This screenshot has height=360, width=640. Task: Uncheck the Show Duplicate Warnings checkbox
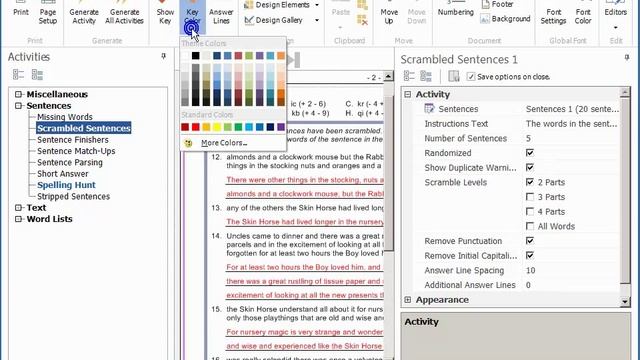point(530,167)
